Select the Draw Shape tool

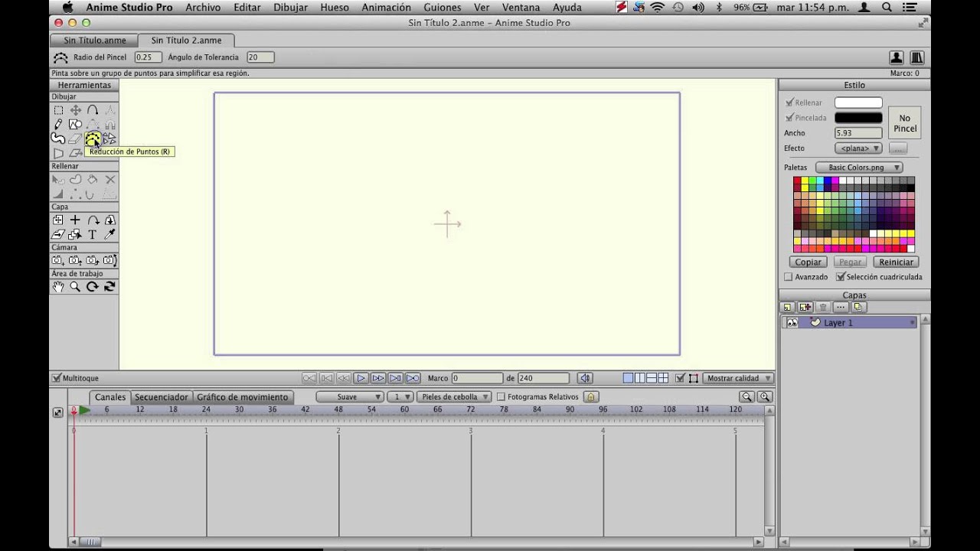tap(75, 125)
